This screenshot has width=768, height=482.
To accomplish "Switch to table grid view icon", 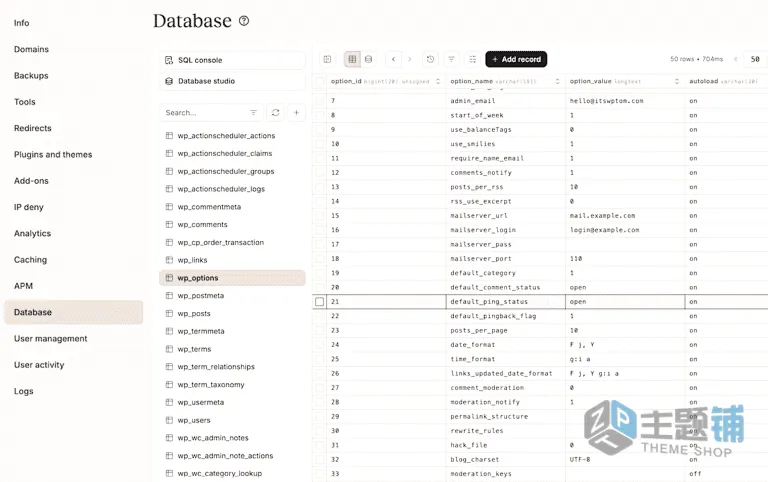I will 352,59.
